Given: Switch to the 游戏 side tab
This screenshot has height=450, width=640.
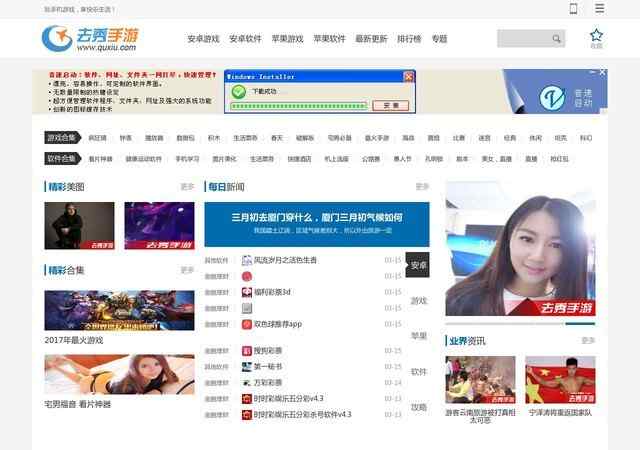Looking at the screenshot, I should [418, 301].
